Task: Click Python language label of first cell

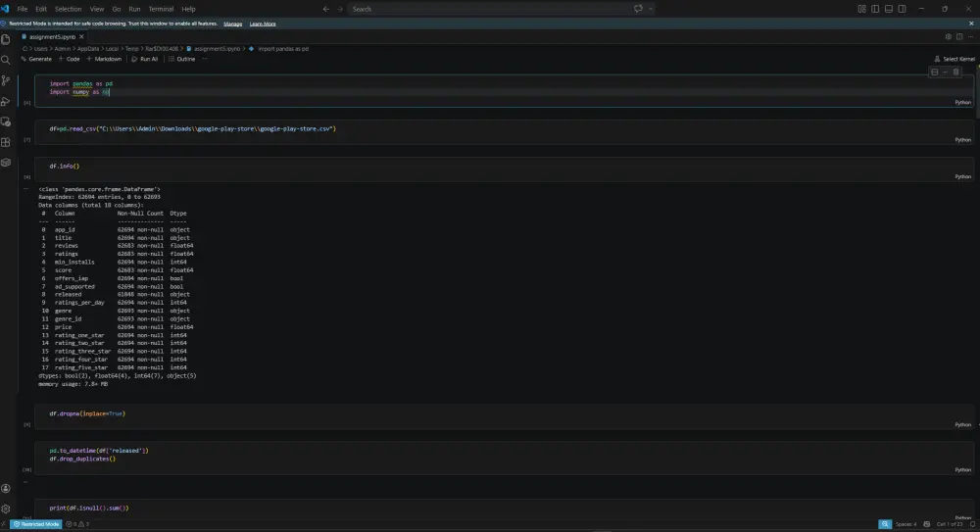Action: click(962, 102)
